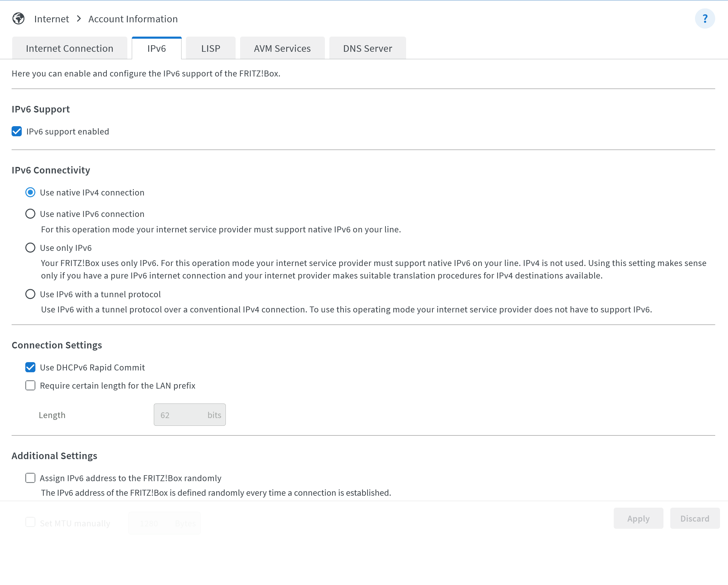The height and width of the screenshot is (585, 728).
Task: Choose the Use only IPv6 option
Action: 30,248
